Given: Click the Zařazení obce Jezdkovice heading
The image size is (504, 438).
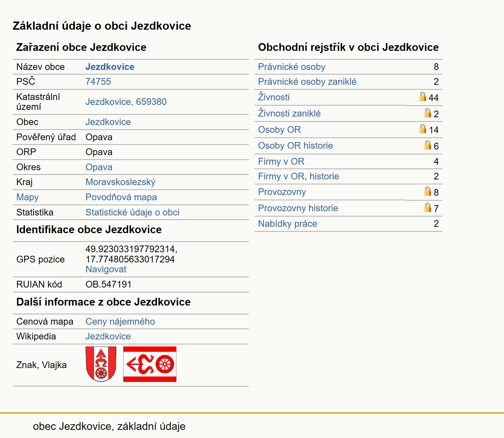Looking at the screenshot, I should tap(81, 47).
